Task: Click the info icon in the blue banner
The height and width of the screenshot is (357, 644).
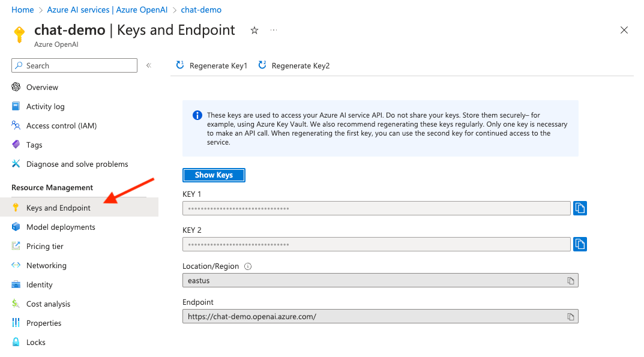Action: point(197,115)
